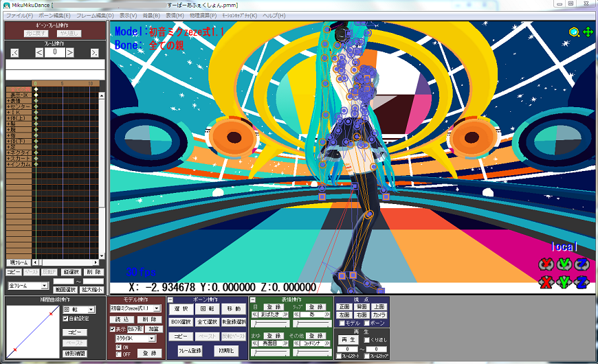Click the blue Z rotate gizmo
Viewport: 598px width, 364px height.
(x=582, y=264)
